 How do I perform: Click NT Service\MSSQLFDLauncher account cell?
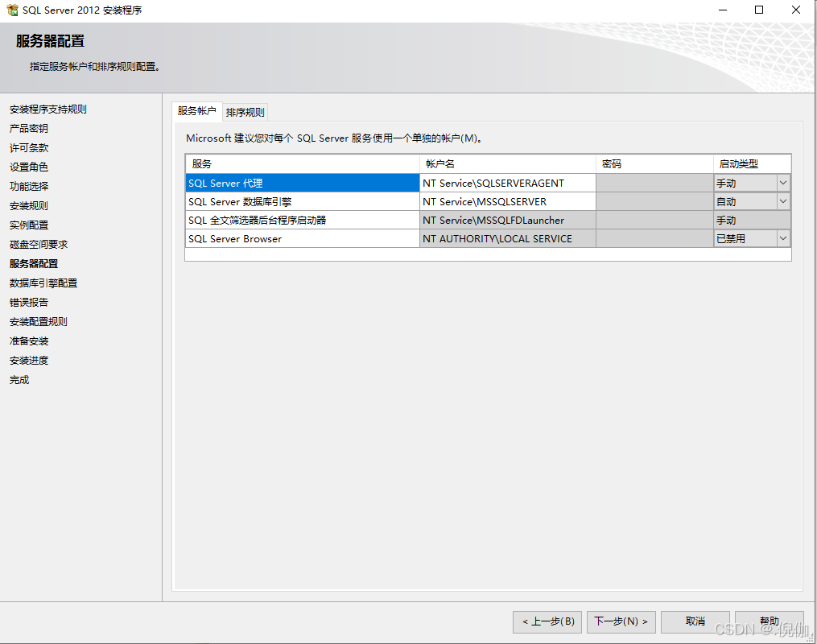[x=507, y=220]
